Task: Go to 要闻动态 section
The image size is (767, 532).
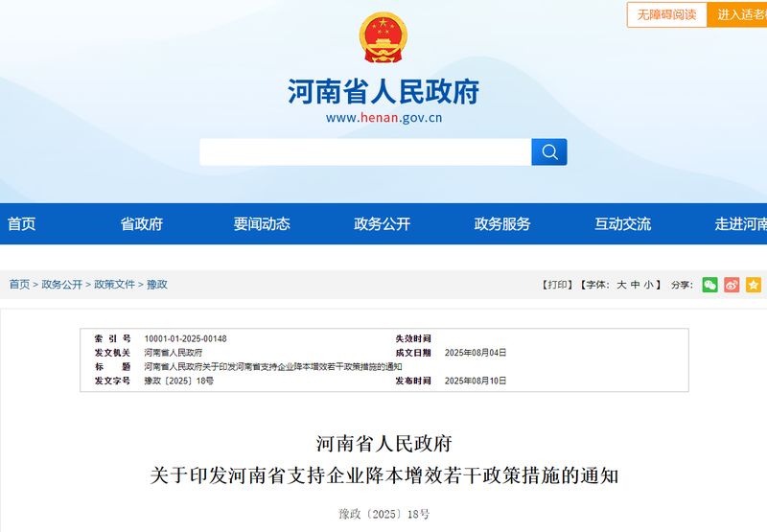Action: click(x=262, y=224)
